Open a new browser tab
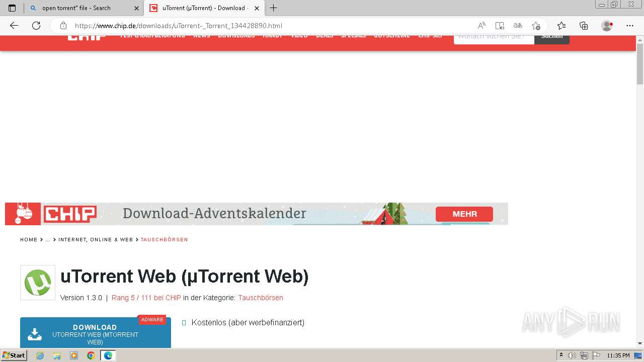This screenshot has height=362, width=644. [x=274, y=8]
